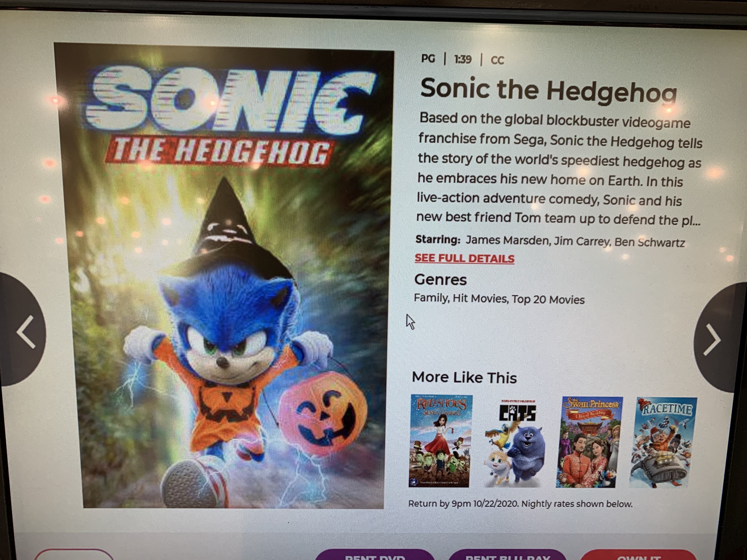Open the Swan Princess movie thumbnail

[589, 442]
